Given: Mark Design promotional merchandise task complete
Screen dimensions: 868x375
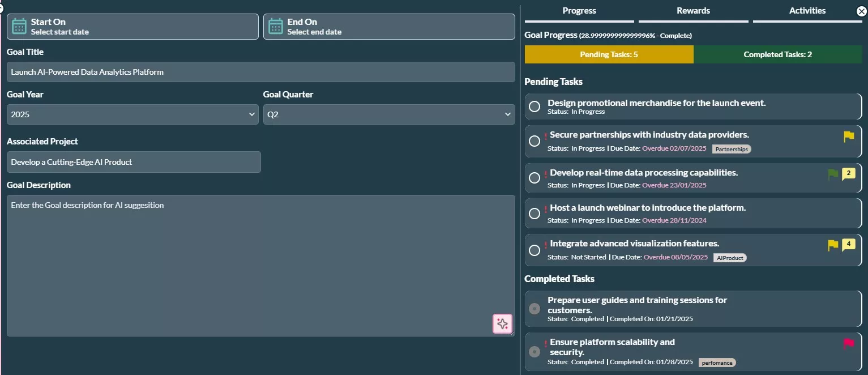Looking at the screenshot, I should 534,106.
